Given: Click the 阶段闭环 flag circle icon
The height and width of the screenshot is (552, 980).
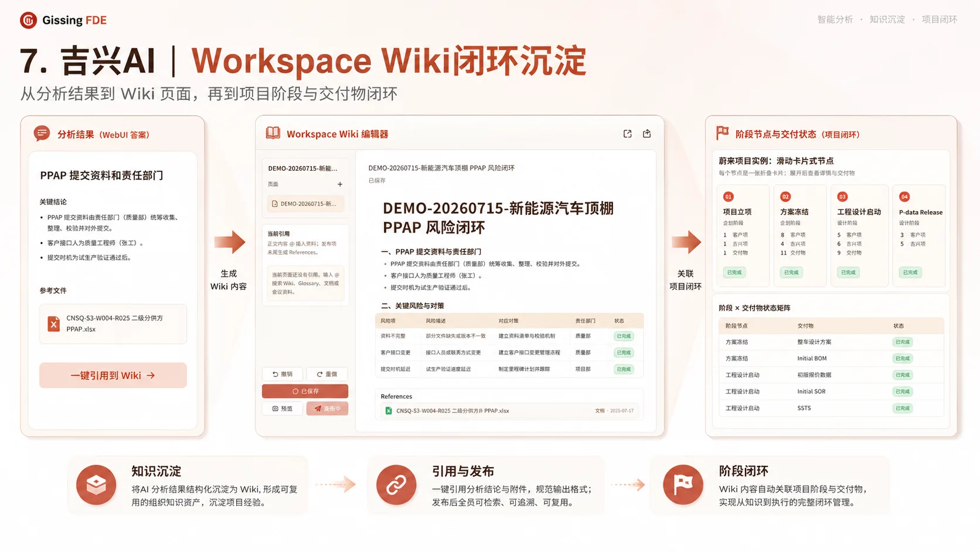Looking at the screenshot, I should (x=683, y=485).
